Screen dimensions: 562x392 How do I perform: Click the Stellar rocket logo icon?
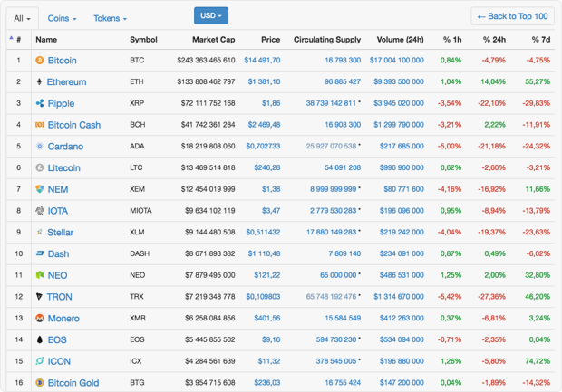click(x=39, y=232)
